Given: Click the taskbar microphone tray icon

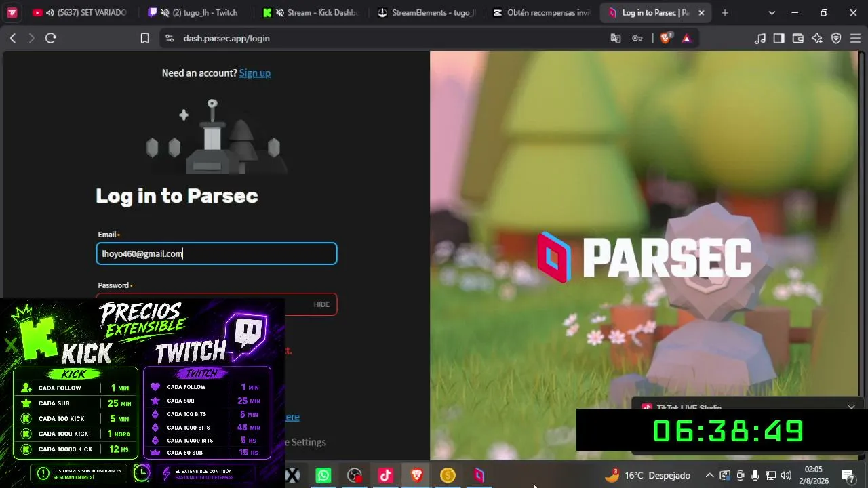Looking at the screenshot, I should tap(755, 475).
